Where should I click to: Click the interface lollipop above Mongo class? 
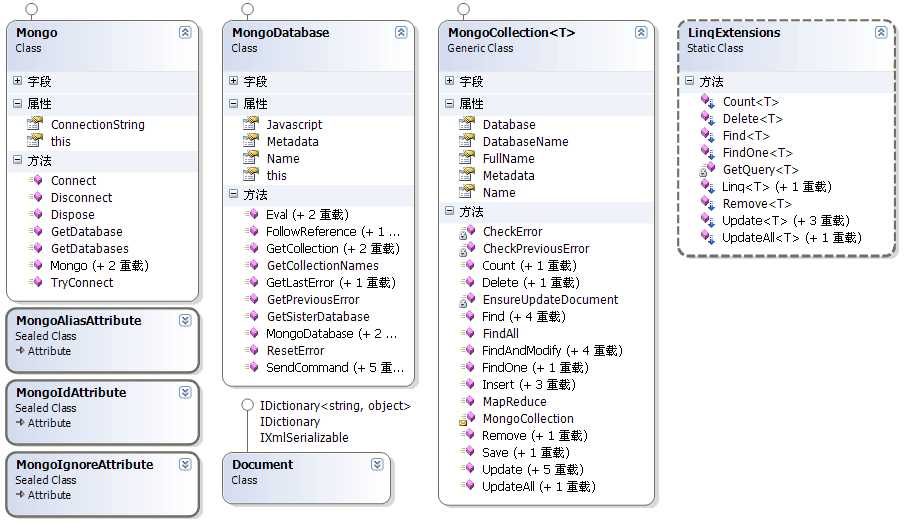point(32,9)
